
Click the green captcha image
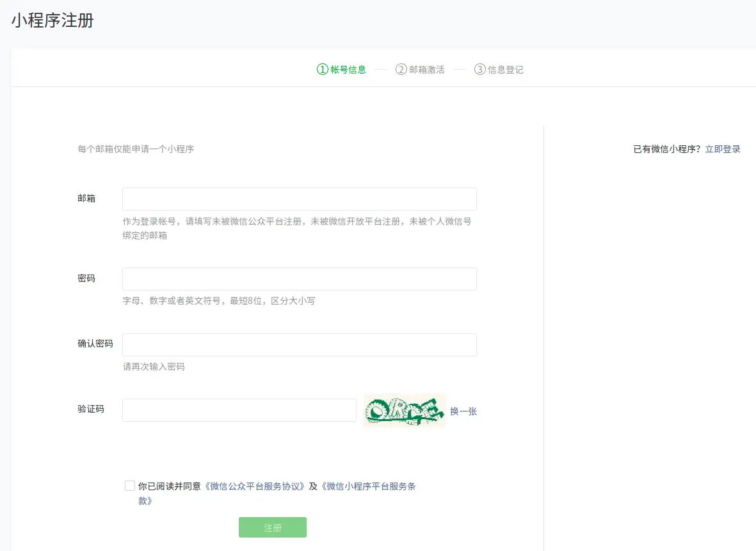pyautogui.click(x=405, y=411)
